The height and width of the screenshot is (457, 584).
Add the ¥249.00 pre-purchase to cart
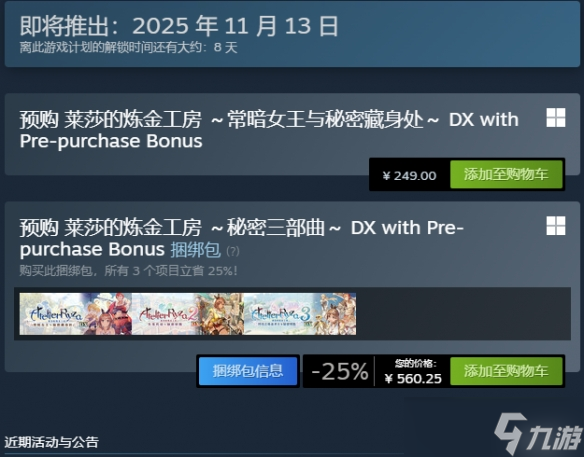tap(506, 174)
